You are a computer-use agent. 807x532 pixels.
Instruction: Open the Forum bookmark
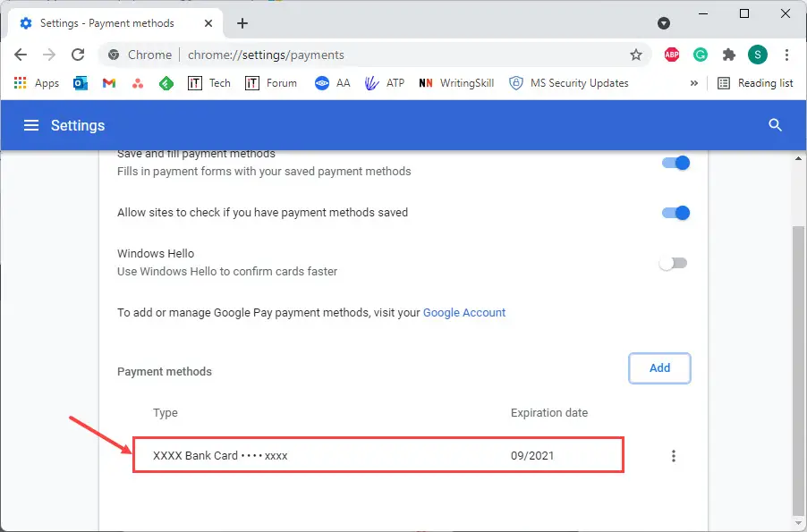point(271,83)
